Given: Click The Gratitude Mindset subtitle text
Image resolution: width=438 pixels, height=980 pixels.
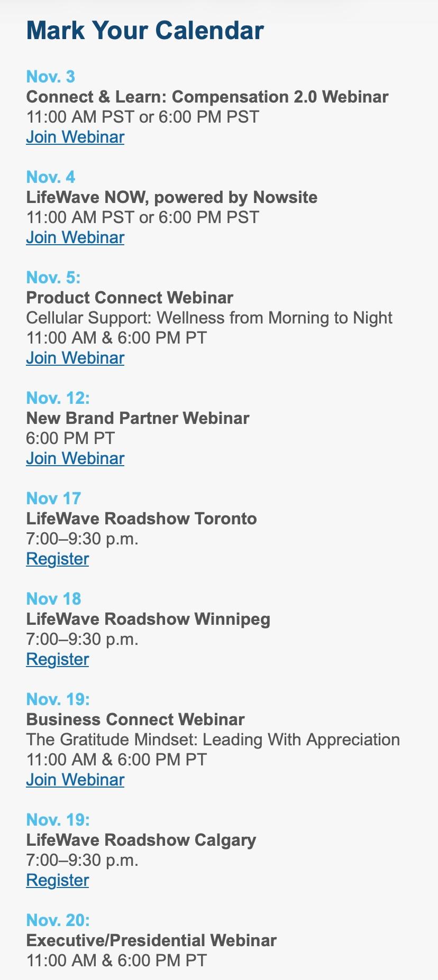Looking at the screenshot, I should pos(213,739).
